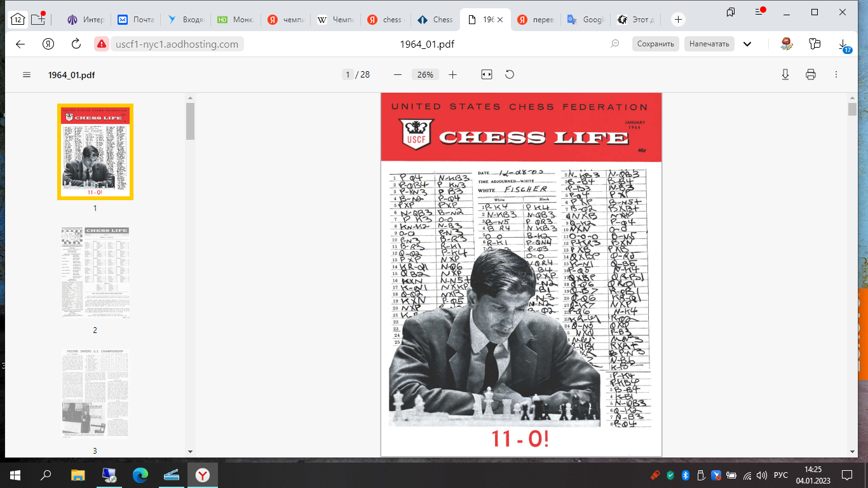Viewport: 868px width, 488px height.
Task: Rotate the PDF counterclockwise
Action: [510, 74]
